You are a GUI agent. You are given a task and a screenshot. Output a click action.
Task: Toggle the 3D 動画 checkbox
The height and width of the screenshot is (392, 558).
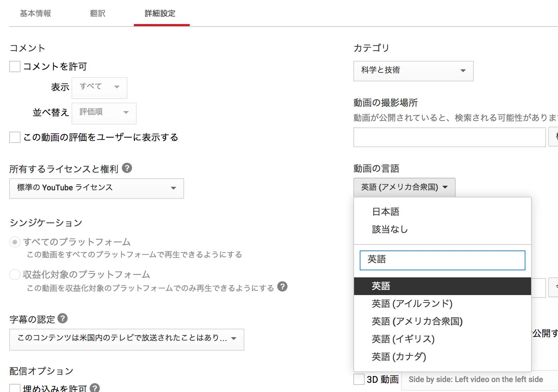tap(359, 379)
